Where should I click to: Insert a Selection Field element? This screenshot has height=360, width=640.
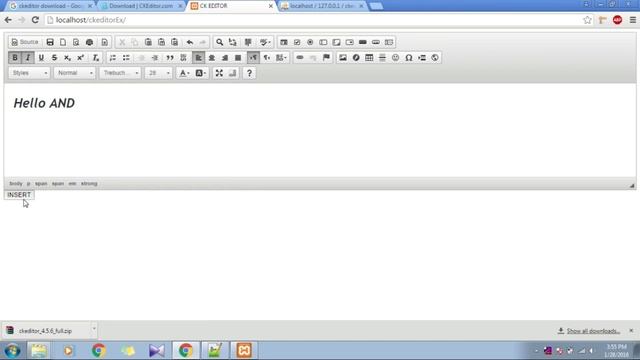click(x=349, y=42)
